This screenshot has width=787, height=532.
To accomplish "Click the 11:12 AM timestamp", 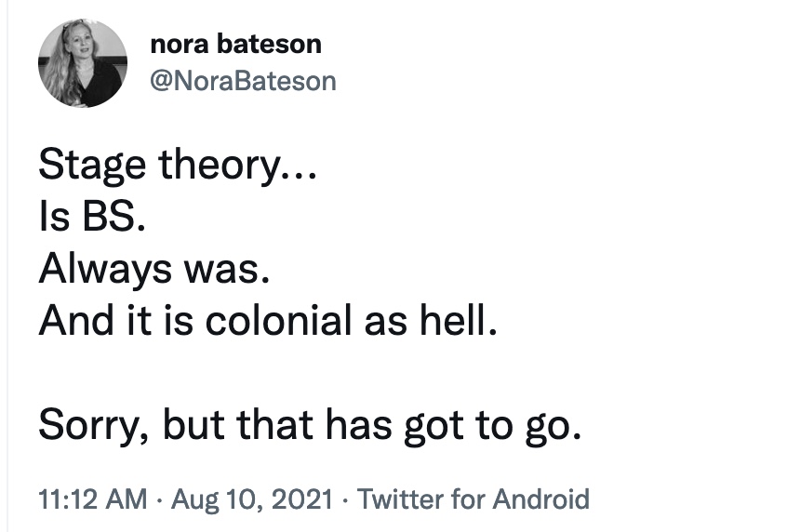I will [x=93, y=499].
